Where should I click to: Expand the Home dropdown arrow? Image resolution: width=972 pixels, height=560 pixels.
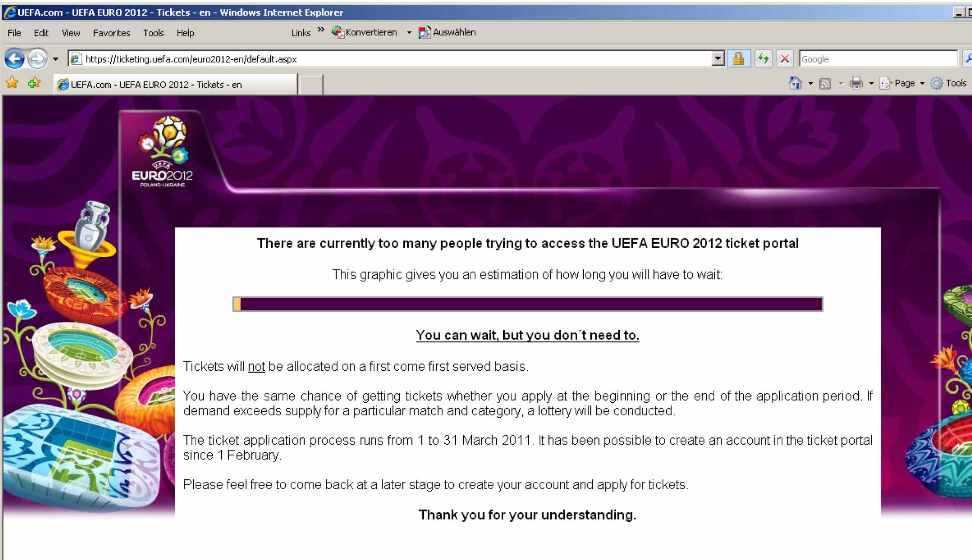click(811, 83)
